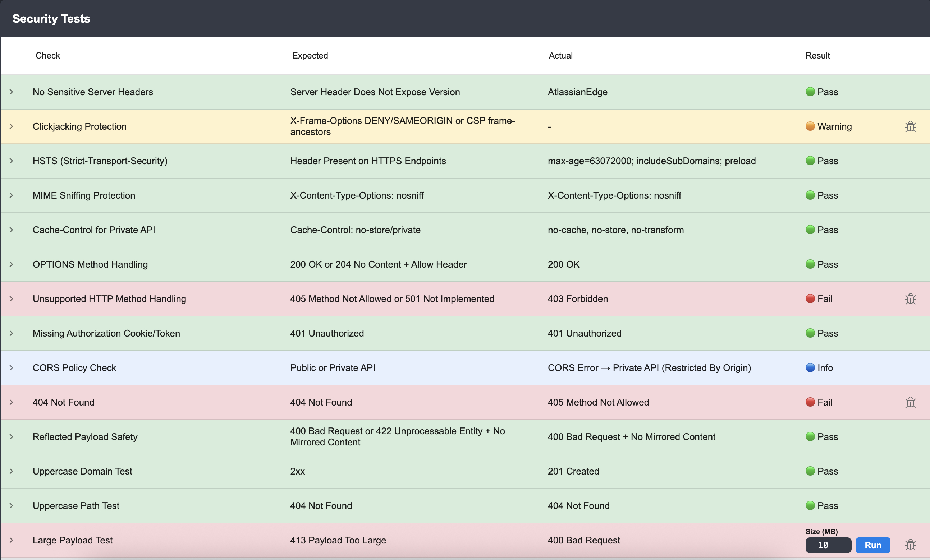The width and height of the screenshot is (930, 560).
Task: Click the Check column header
Action: click(x=47, y=55)
